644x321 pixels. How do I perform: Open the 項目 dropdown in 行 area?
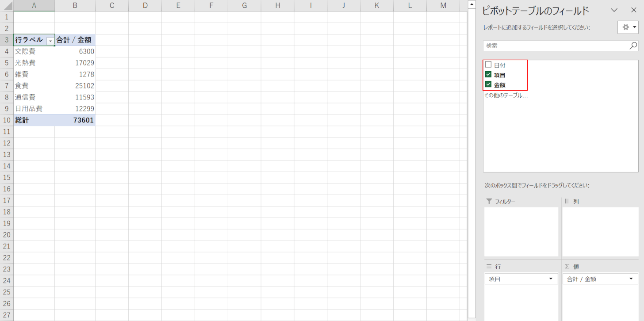tap(551, 279)
